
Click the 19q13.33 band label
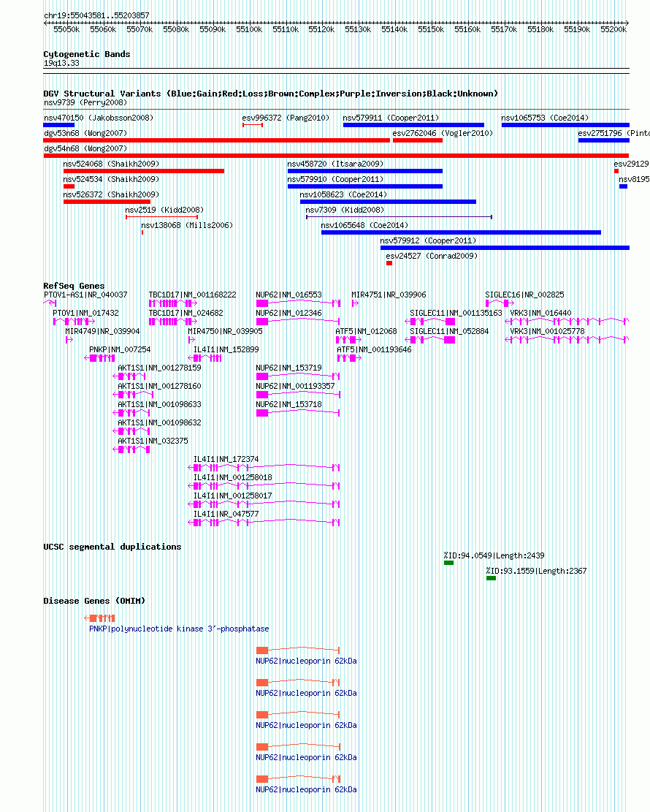61,63
